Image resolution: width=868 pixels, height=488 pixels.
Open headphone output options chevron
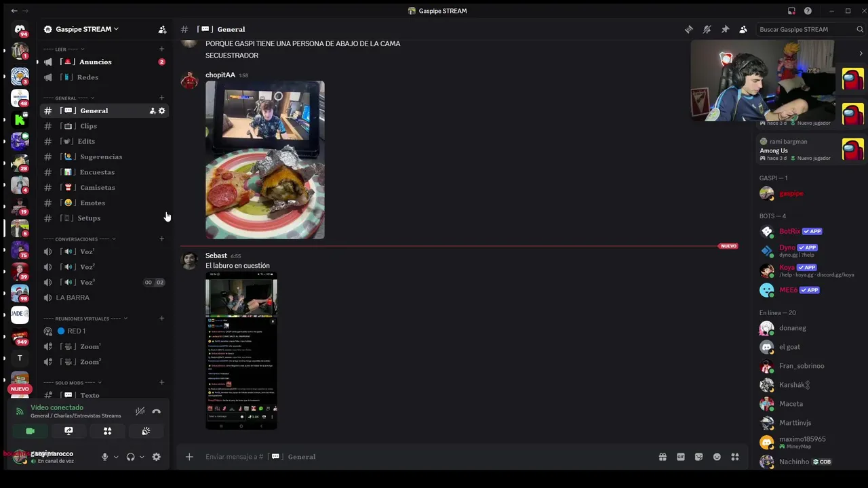[x=142, y=457]
